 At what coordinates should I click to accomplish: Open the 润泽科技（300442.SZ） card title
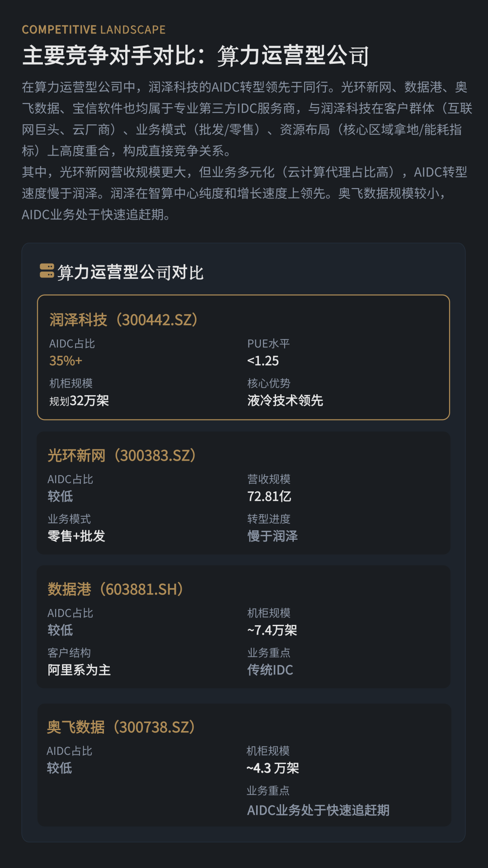[x=124, y=320]
